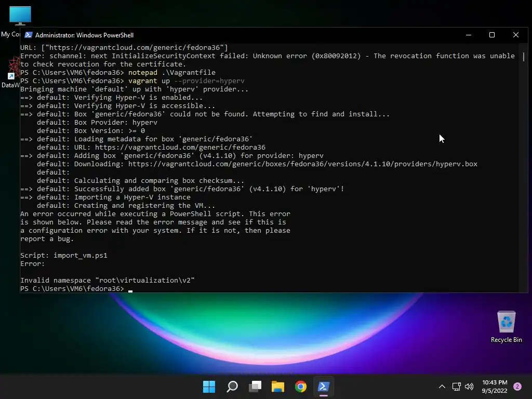Open the Windows Start menu
Viewport: 532px width, 399px height.
coord(209,387)
